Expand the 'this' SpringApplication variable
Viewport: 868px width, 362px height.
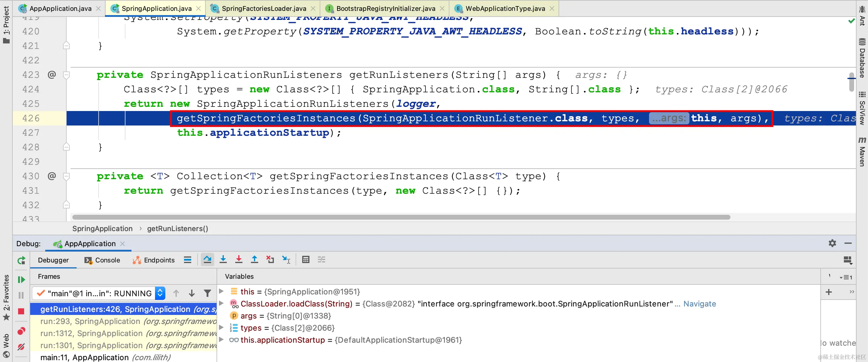(221, 291)
